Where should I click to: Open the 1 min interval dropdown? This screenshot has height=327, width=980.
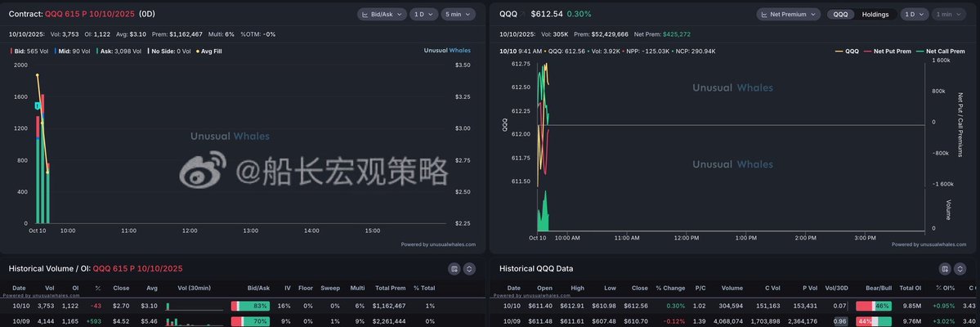pyautogui.click(x=949, y=14)
